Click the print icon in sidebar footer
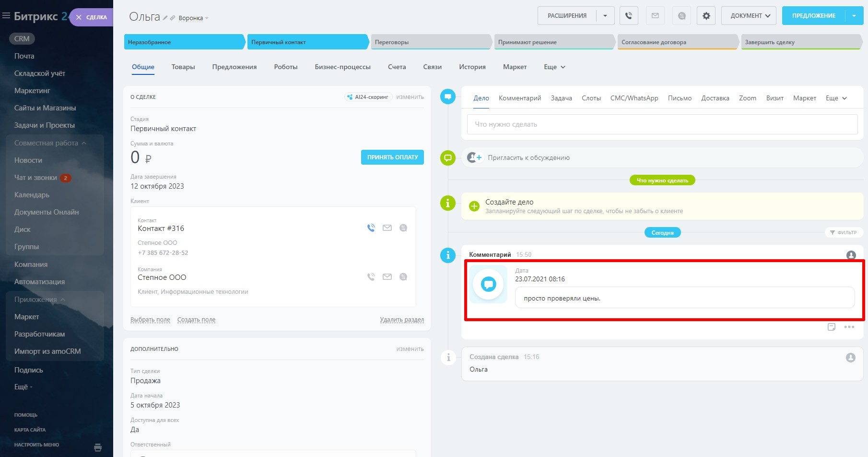 click(x=98, y=447)
